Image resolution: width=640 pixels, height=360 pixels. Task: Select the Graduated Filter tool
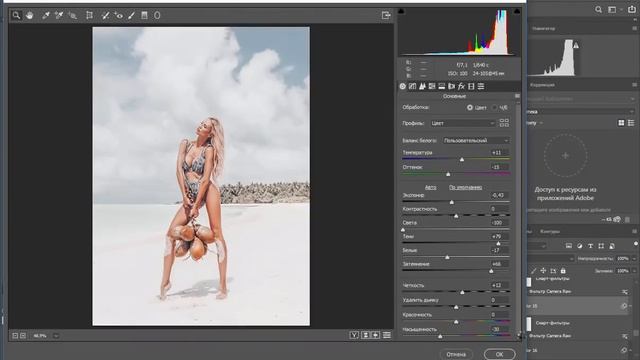coord(144,16)
